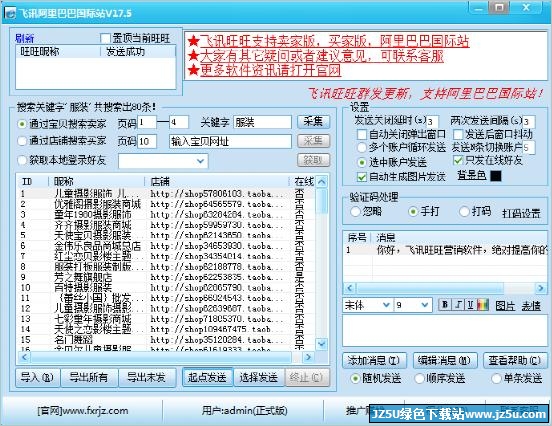Choose 随机发送 send mode
The width and height of the screenshot is (552, 426).
tap(355, 378)
